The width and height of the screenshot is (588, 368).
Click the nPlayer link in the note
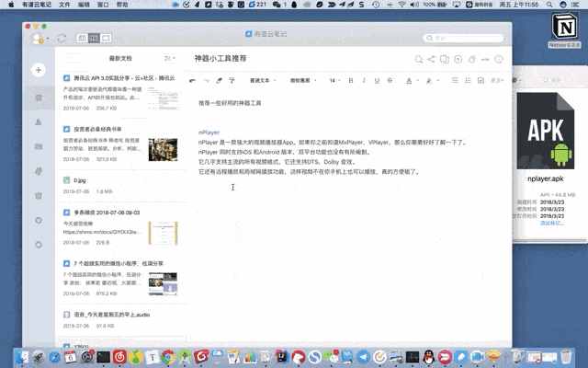point(209,132)
